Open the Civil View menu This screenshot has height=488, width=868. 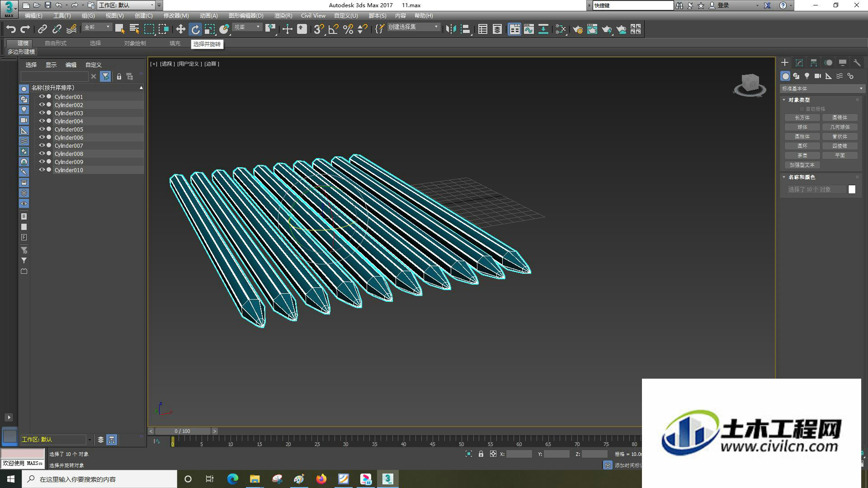(x=313, y=16)
